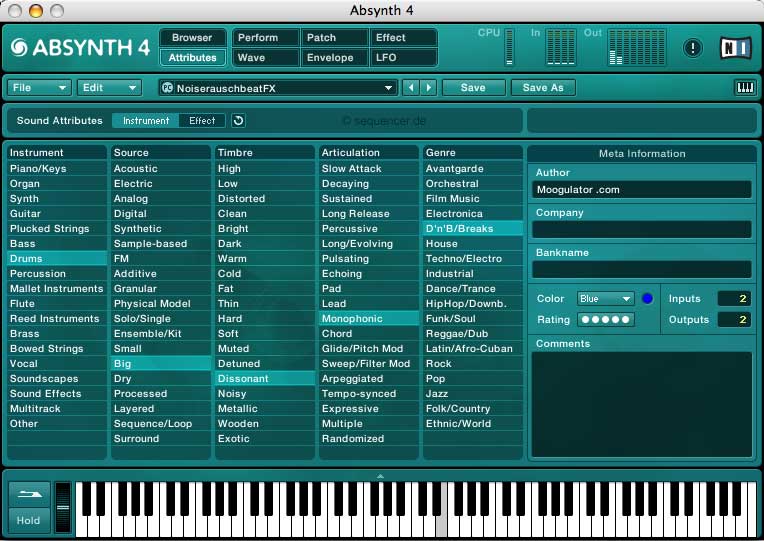The image size is (764, 541).
Task: Open the Envelope tab
Action: (x=334, y=58)
